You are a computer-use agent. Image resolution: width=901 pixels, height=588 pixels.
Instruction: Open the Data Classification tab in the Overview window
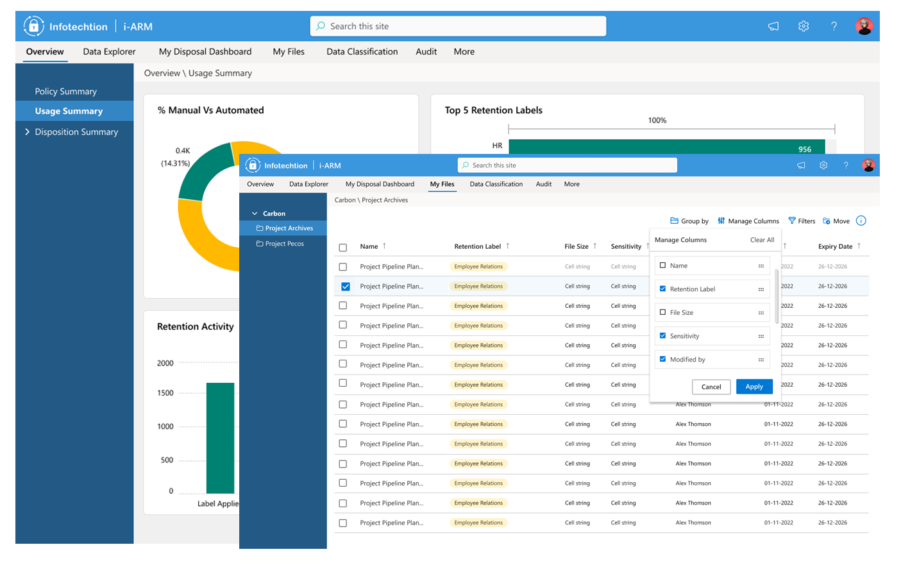(x=362, y=52)
